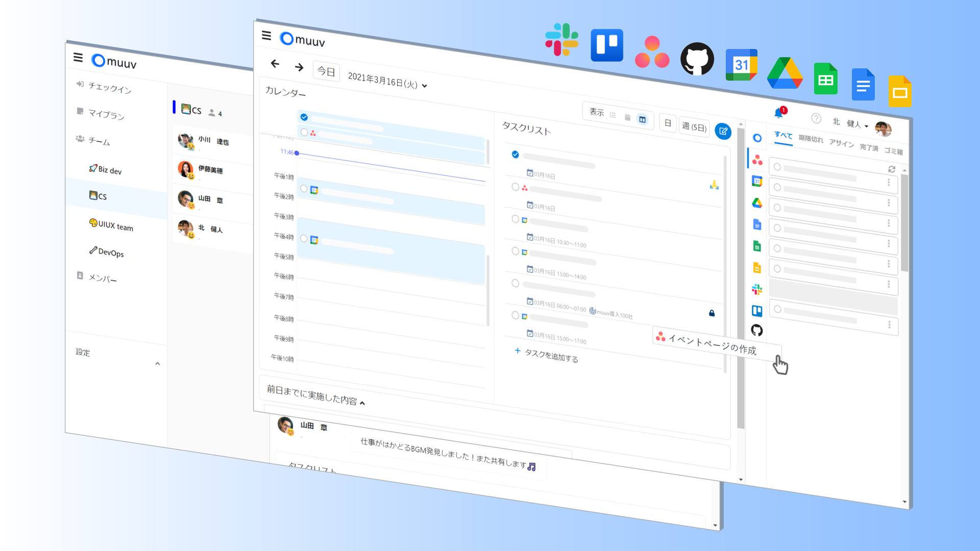Select Google Sheets icon in integrations sidebar
The image size is (980, 551).
click(x=757, y=246)
